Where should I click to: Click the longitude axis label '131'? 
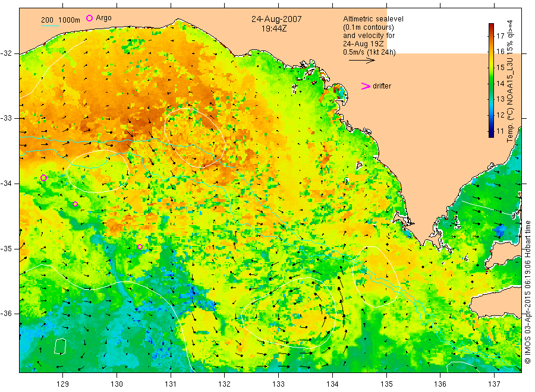171,384
